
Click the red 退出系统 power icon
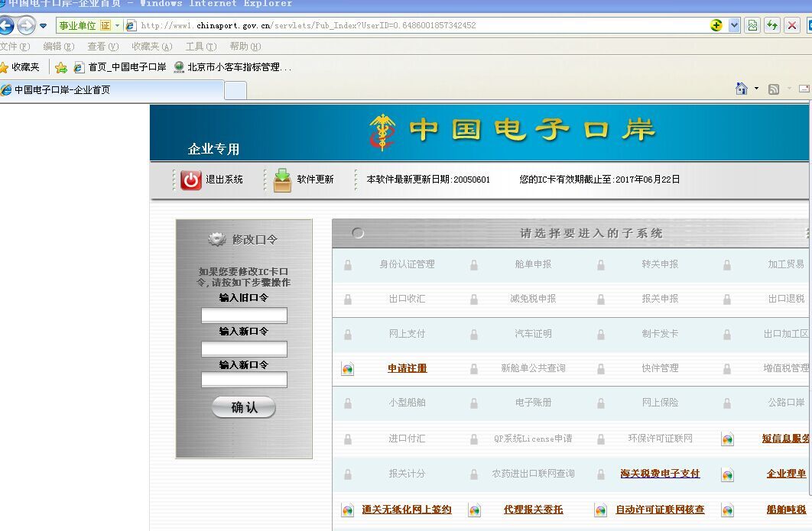click(x=190, y=180)
